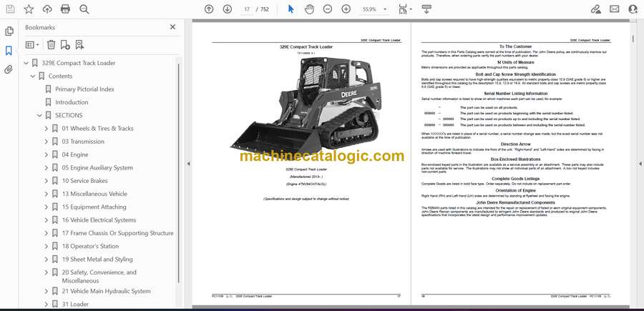Collapse the navigation pane with the divider arrow
Viewport: 644px width, 311px height.
pos(189,164)
